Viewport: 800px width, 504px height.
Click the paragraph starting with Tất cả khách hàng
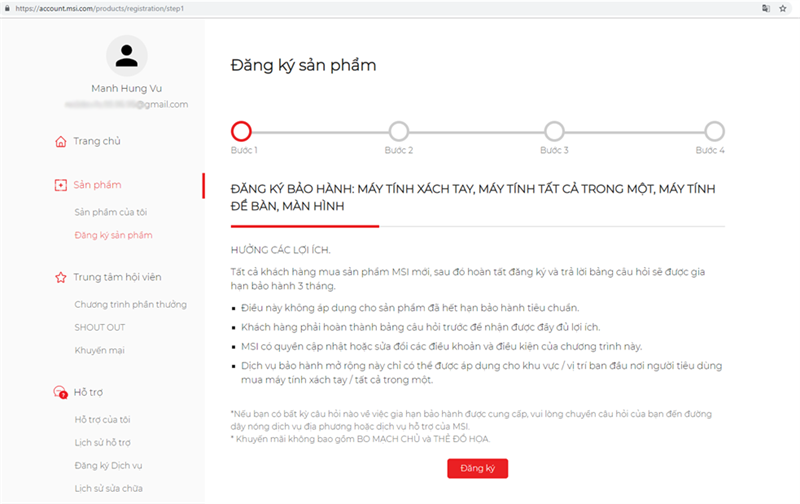pos(468,279)
